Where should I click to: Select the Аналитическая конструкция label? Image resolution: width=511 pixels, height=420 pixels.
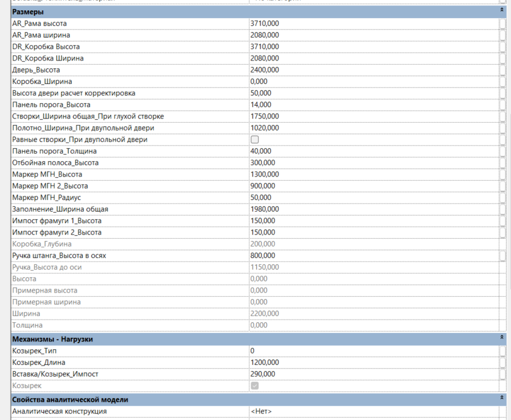tap(59, 412)
